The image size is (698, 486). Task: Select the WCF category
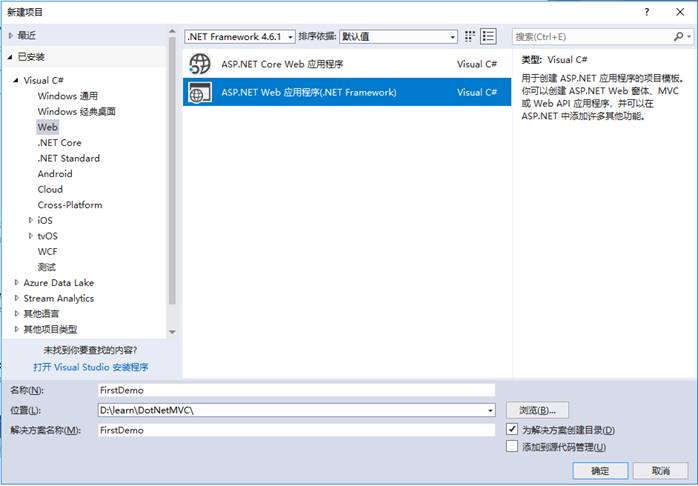coord(47,251)
